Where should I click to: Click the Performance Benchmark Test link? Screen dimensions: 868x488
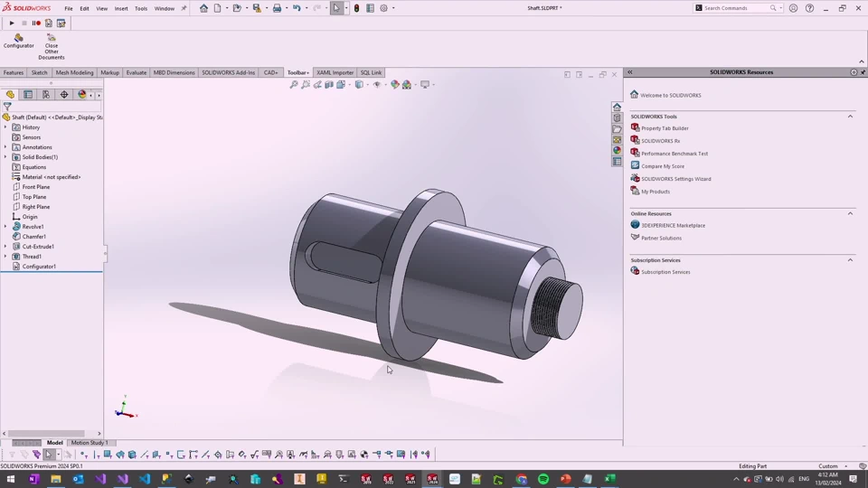click(x=675, y=154)
